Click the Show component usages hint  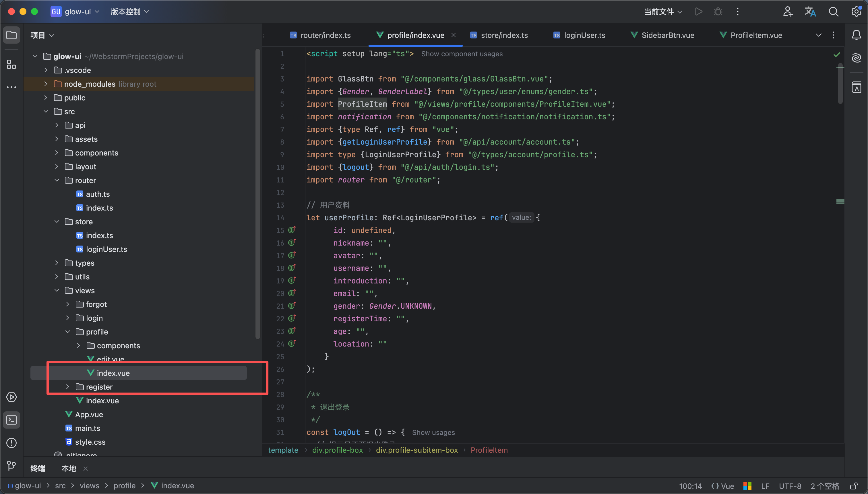pyautogui.click(x=462, y=54)
